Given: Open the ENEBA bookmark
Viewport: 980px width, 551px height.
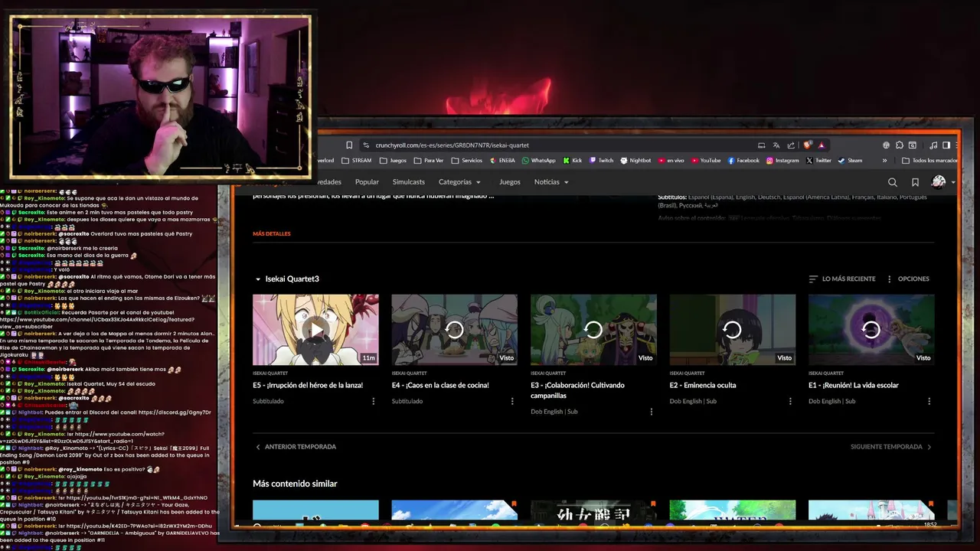Looking at the screenshot, I should click(x=501, y=161).
